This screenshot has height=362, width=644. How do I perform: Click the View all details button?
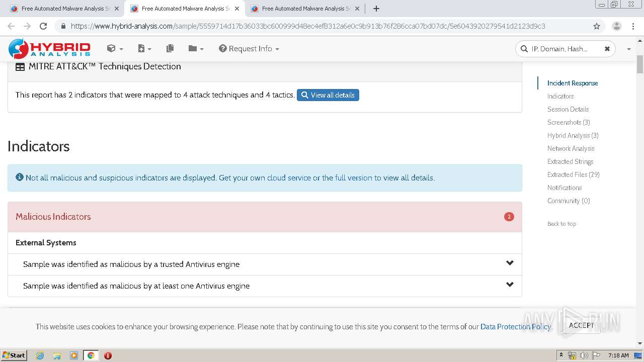tap(328, 95)
